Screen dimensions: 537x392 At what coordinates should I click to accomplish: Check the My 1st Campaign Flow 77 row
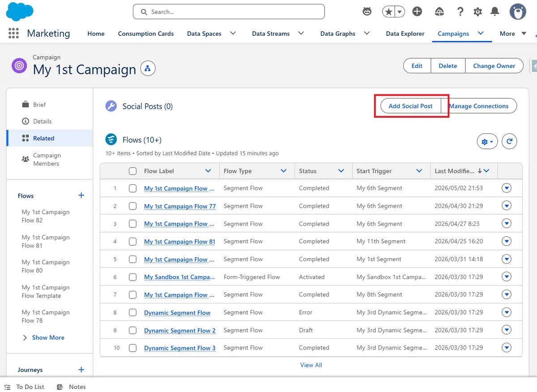click(x=132, y=206)
